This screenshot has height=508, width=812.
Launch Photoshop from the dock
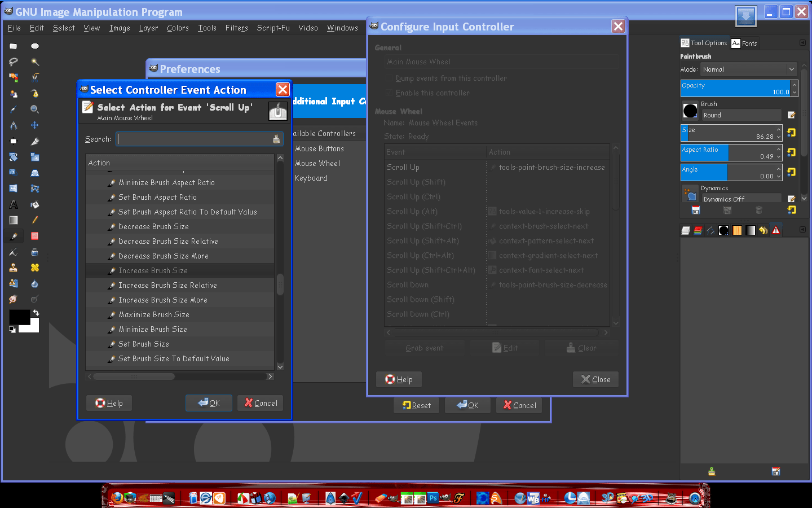[433, 498]
